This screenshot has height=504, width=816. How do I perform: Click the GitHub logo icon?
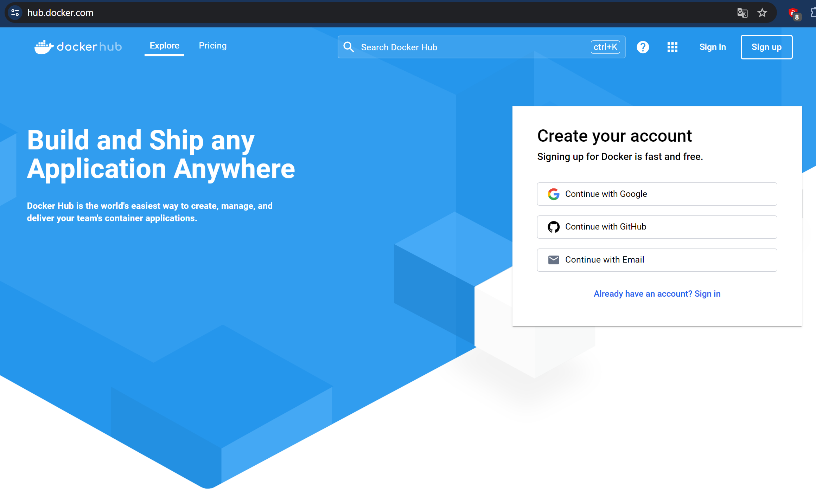[x=553, y=227]
